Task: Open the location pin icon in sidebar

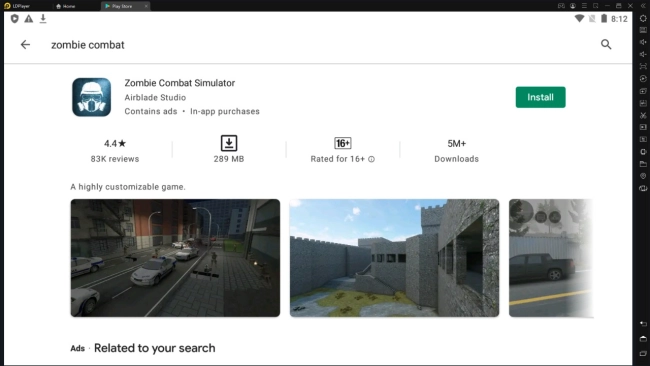Action: point(643,176)
